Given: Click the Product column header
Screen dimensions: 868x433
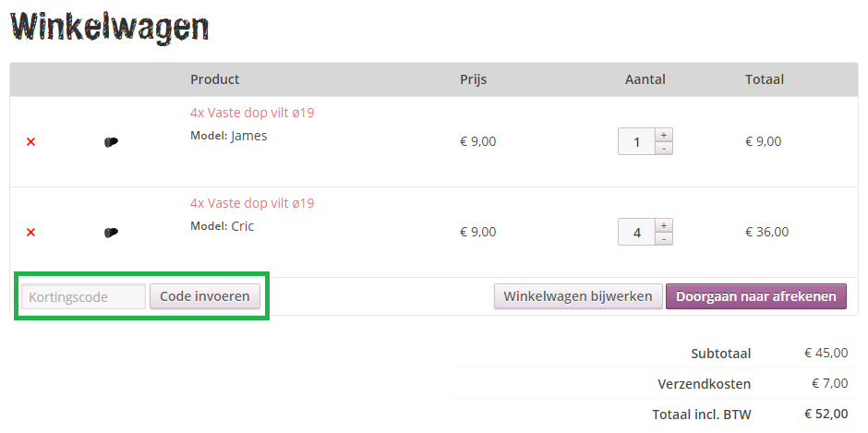Looking at the screenshot, I should (x=214, y=79).
